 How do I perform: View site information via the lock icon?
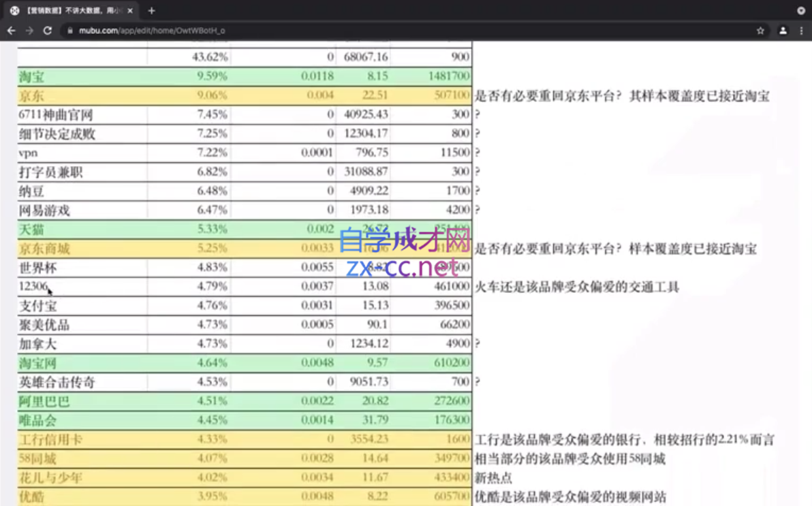coord(70,31)
